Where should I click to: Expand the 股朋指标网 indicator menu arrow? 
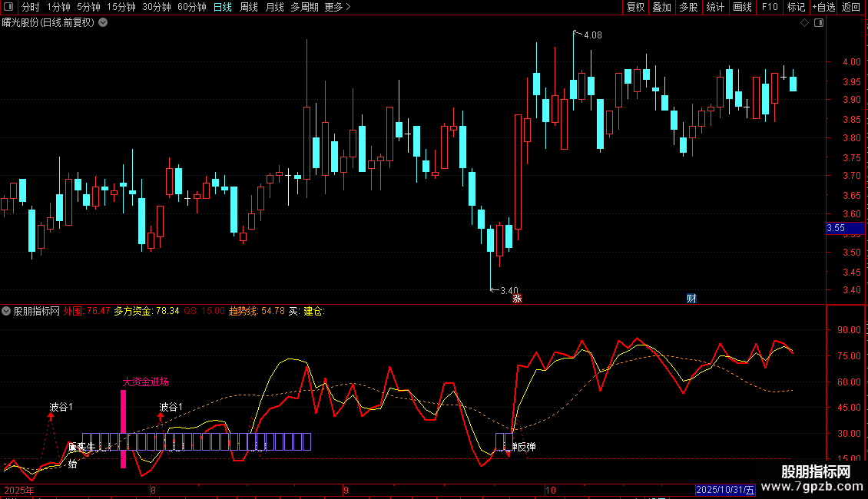pos(6,311)
